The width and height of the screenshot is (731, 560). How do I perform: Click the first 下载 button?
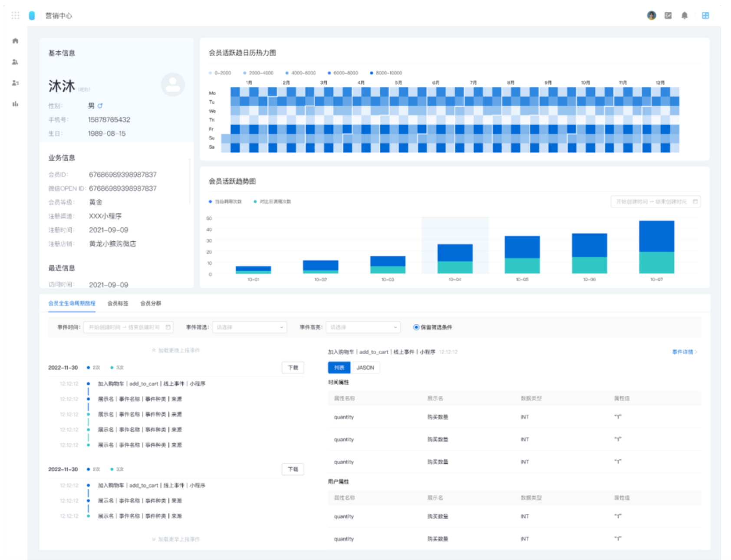point(293,368)
